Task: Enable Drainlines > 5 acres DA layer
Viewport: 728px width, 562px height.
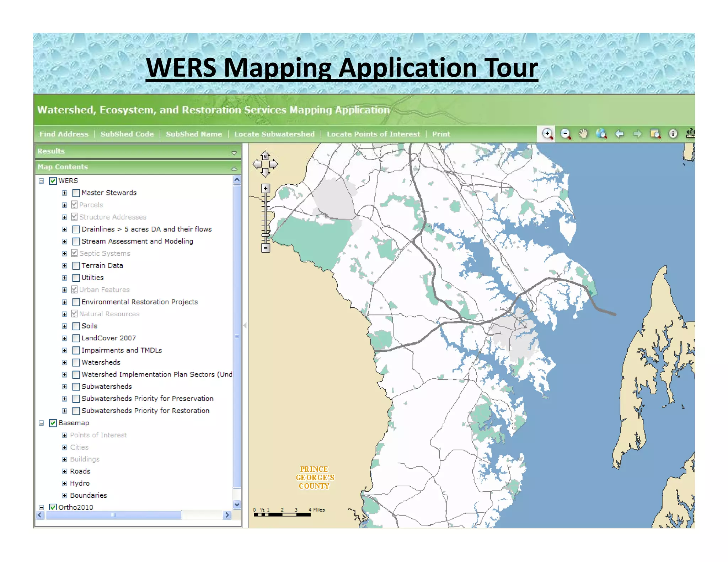Action: [x=76, y=229]
